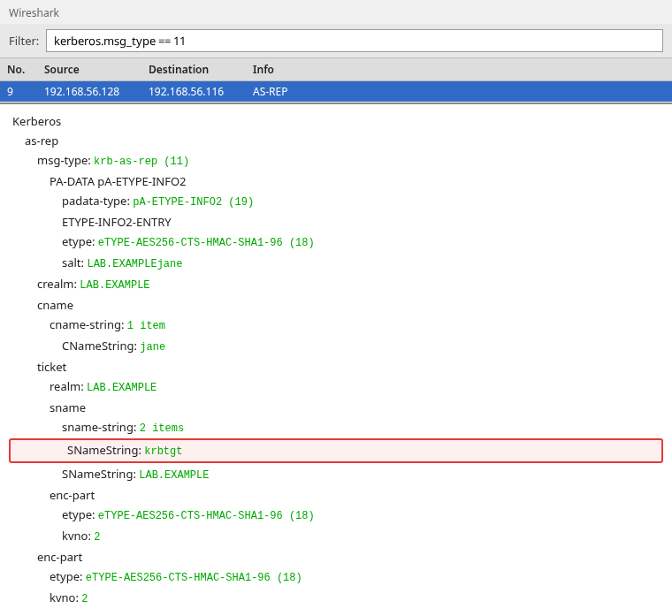672x616 pixels.
Task: Select the top-level Kerberos tree node
Action: (37, 122)
